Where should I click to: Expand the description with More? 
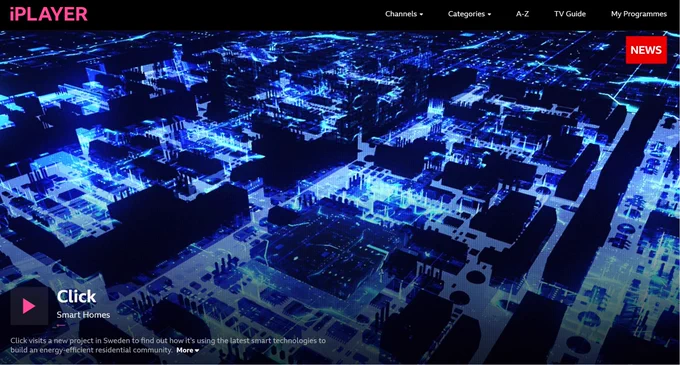[x=187, y=350]
